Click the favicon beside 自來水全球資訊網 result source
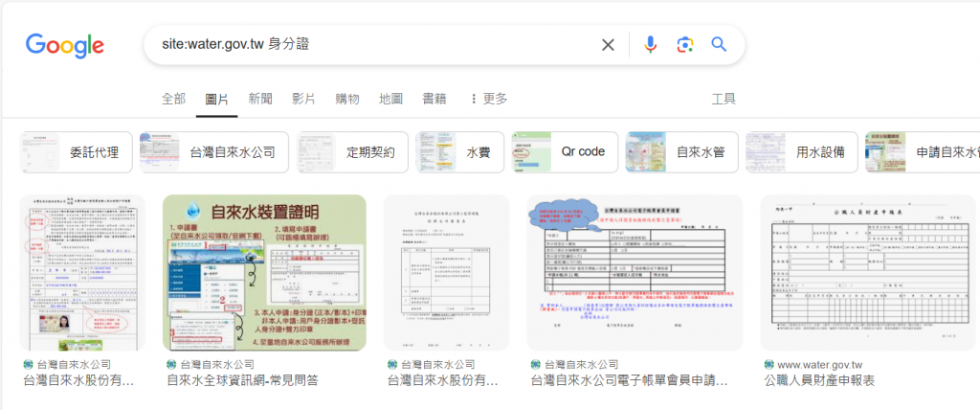 click(172, 364)
